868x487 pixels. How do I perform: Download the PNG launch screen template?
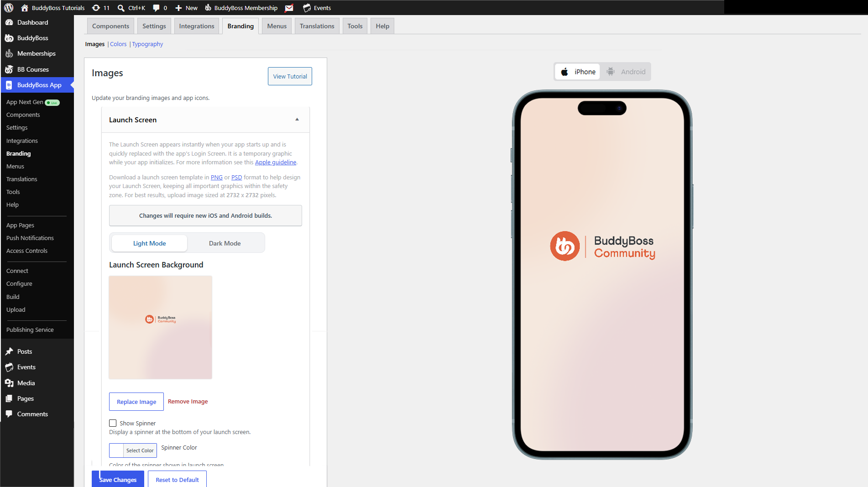(x=217, y=177)
